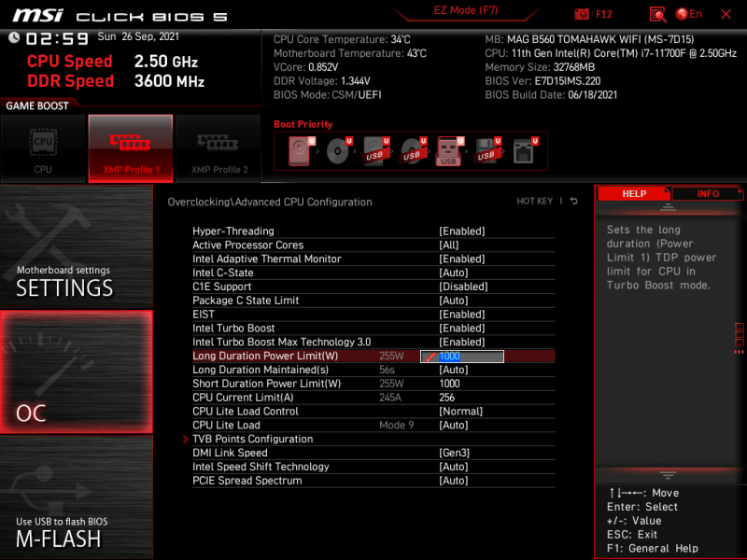Click the right-edge panel collapse arrows

click(x=739, y=352)
